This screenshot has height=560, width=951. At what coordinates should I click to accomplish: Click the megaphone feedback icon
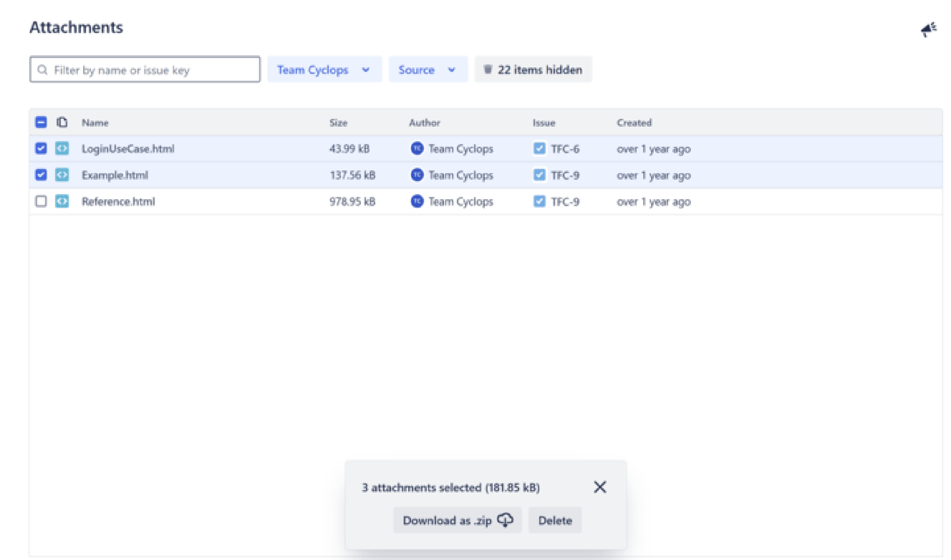pos(928,30)
